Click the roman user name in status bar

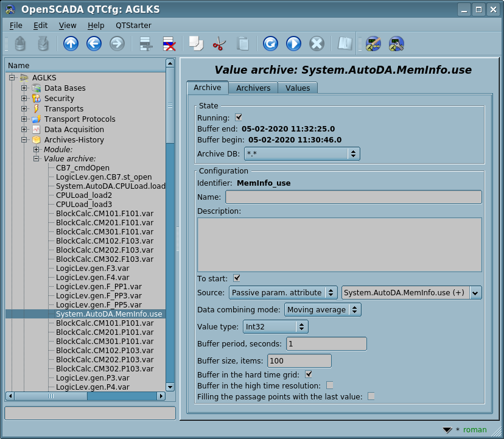[x=474, y=430]
